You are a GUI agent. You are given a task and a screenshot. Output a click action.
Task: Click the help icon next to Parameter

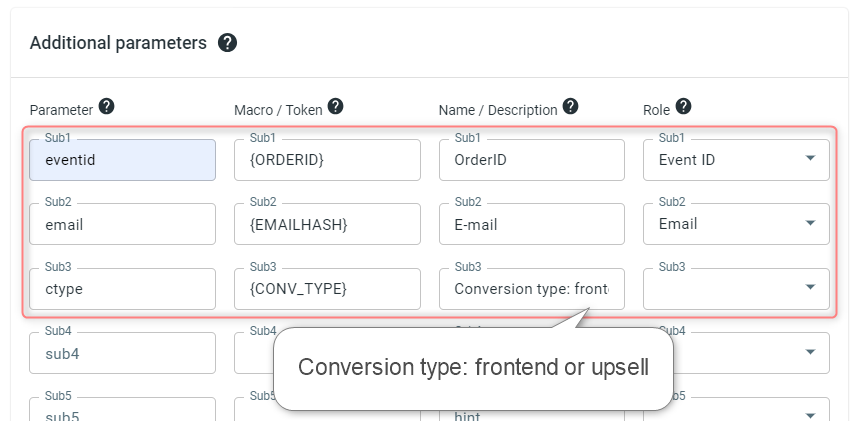click(x=106, y=106)
